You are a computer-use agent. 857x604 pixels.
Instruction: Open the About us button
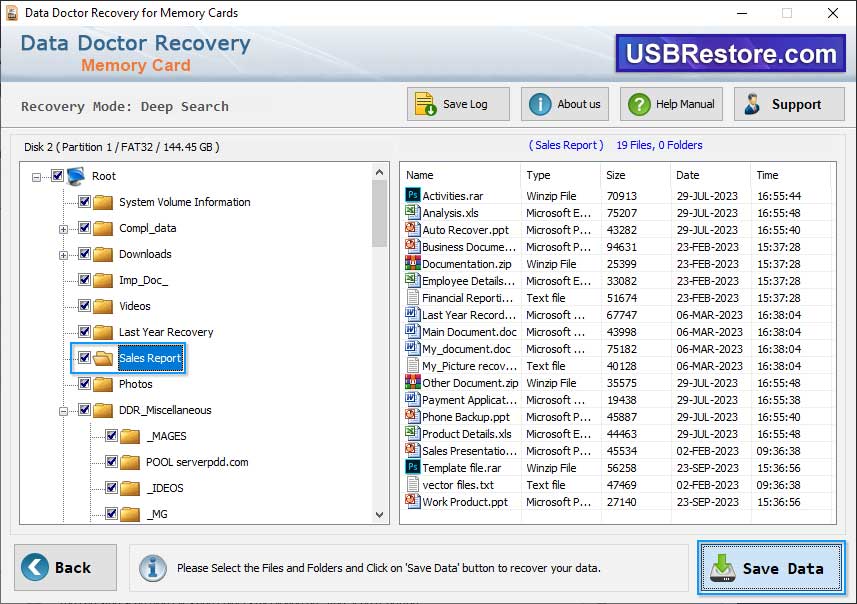(565, 104)
